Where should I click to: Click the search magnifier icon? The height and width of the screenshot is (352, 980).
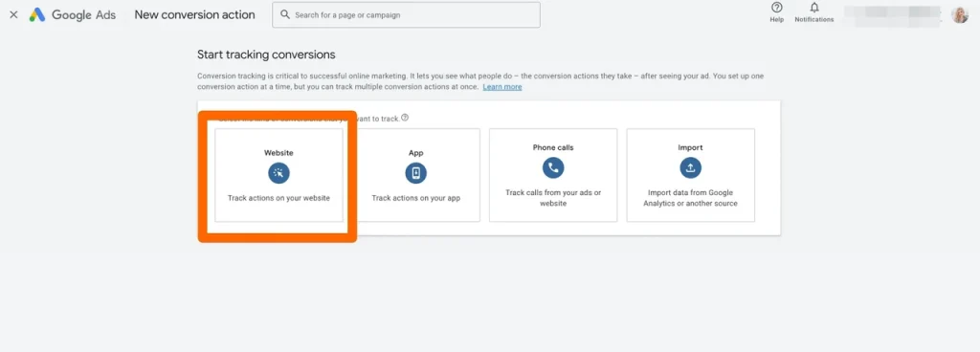click(x=285, y=14)
